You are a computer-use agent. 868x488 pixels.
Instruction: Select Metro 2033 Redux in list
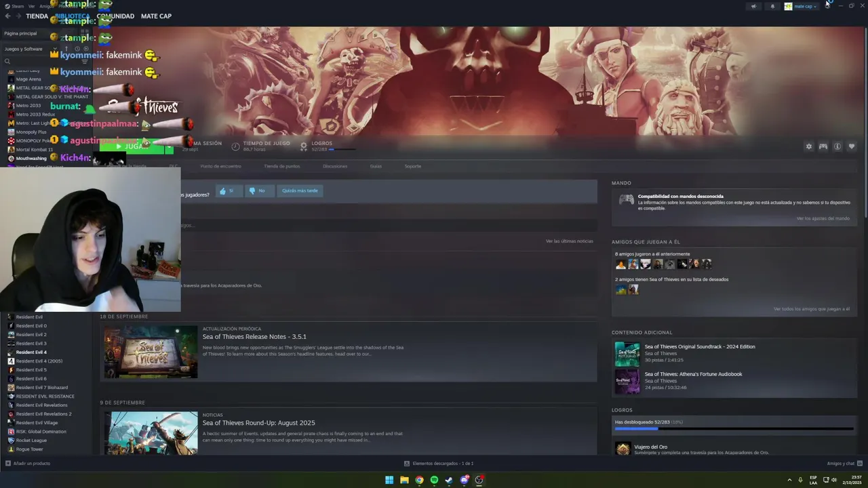pos(35,115)
